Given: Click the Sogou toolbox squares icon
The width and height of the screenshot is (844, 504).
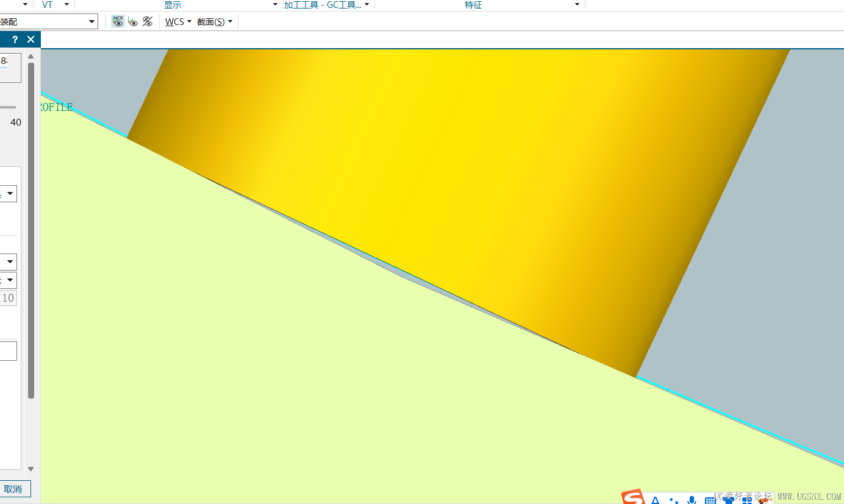Looking at the screenshot, I should 746,500.
